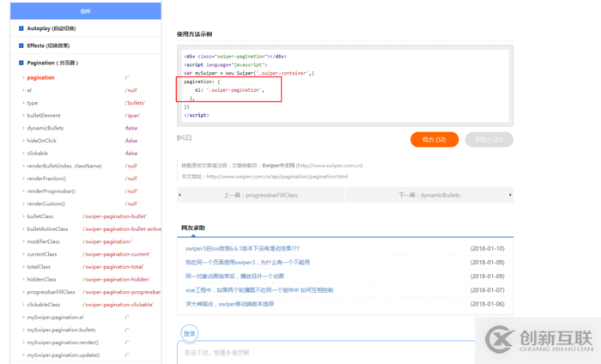This screenshot has height=364, width=601.
Task: Open mySwiper.pagination.update() entry
Action: (64, 355)
